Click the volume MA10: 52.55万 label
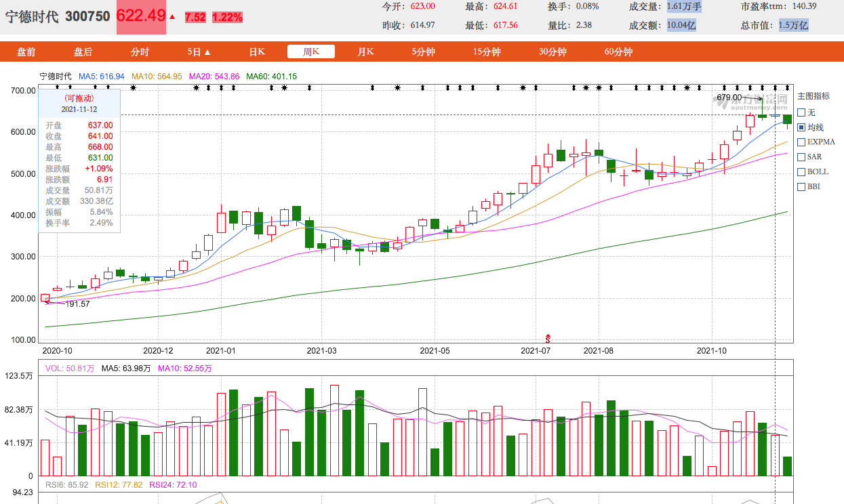 185,369
